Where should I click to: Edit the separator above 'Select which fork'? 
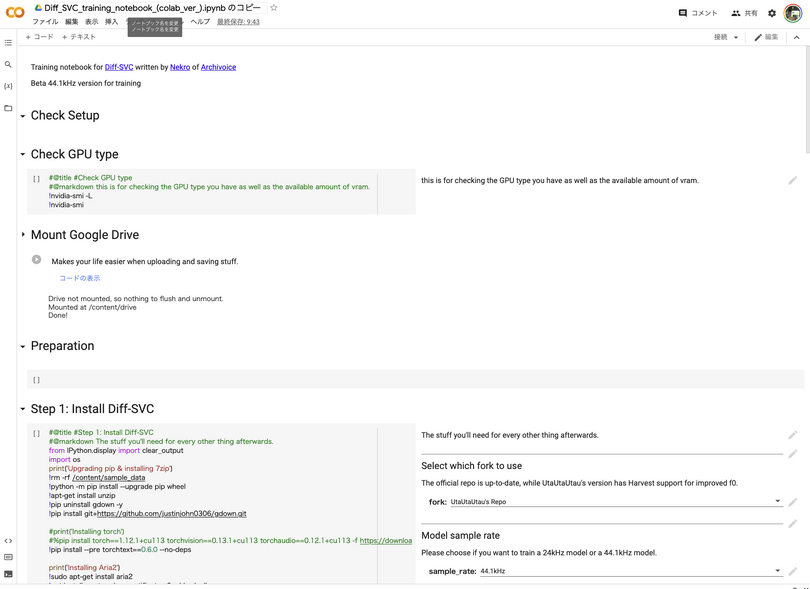tap(793, 454)
